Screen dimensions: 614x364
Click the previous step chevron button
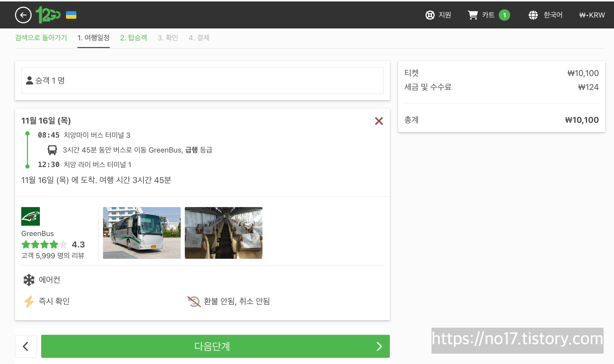point(26,346)
